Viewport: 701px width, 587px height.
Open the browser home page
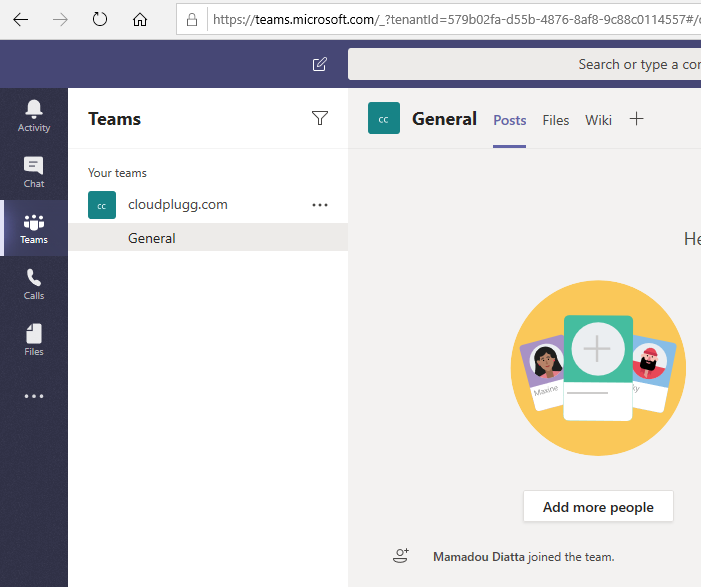pyautogui.click(x=140, y=20)
